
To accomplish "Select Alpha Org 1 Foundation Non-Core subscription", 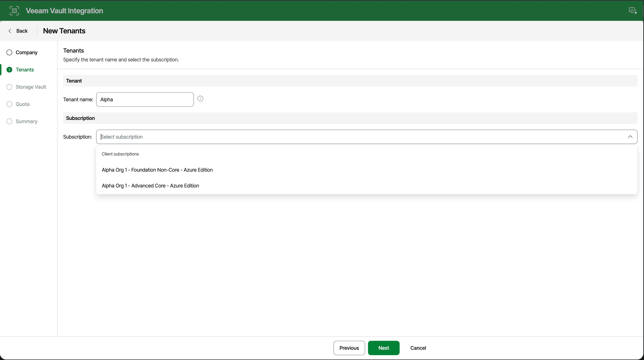I will pyautogui.click(x=367, y=170).
